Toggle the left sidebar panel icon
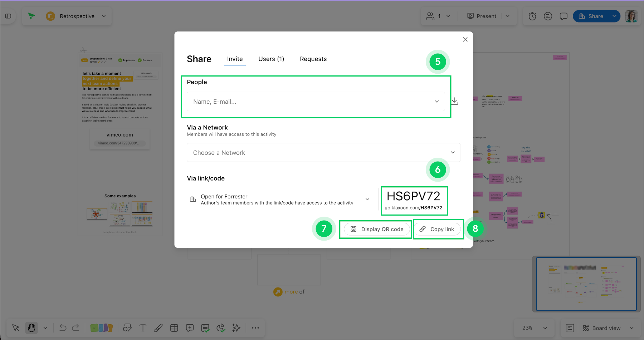 [8, 16]
